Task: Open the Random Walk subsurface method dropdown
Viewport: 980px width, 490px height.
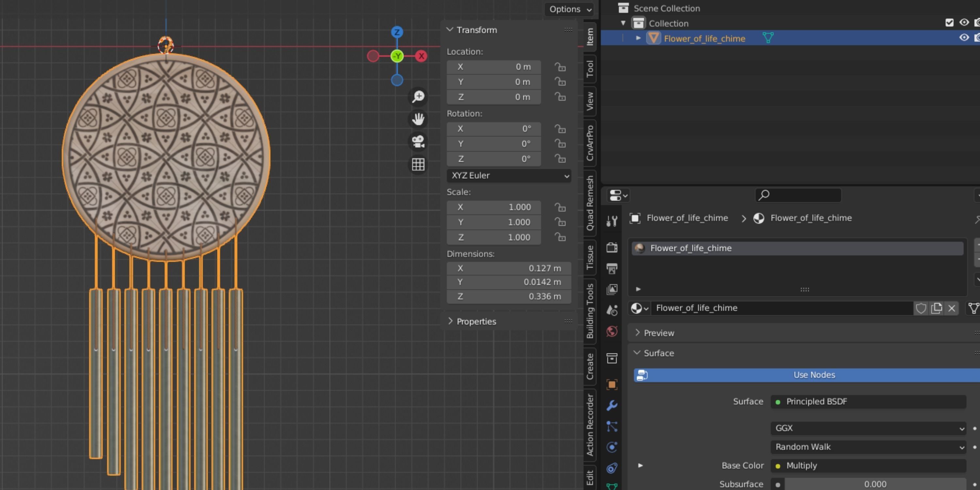Action: point(868,447)
